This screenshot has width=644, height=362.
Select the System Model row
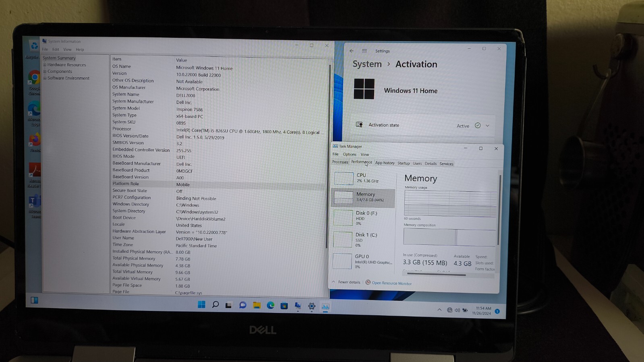click(x=218, y=109)
